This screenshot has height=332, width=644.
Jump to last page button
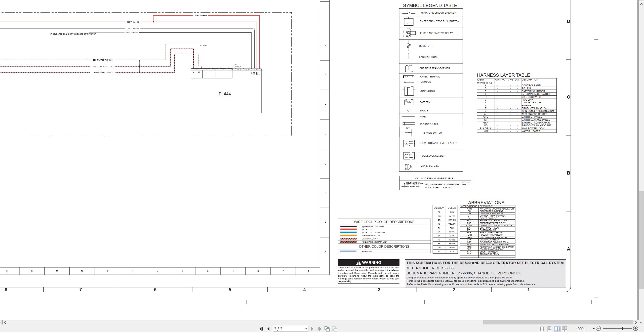[319, 329]
